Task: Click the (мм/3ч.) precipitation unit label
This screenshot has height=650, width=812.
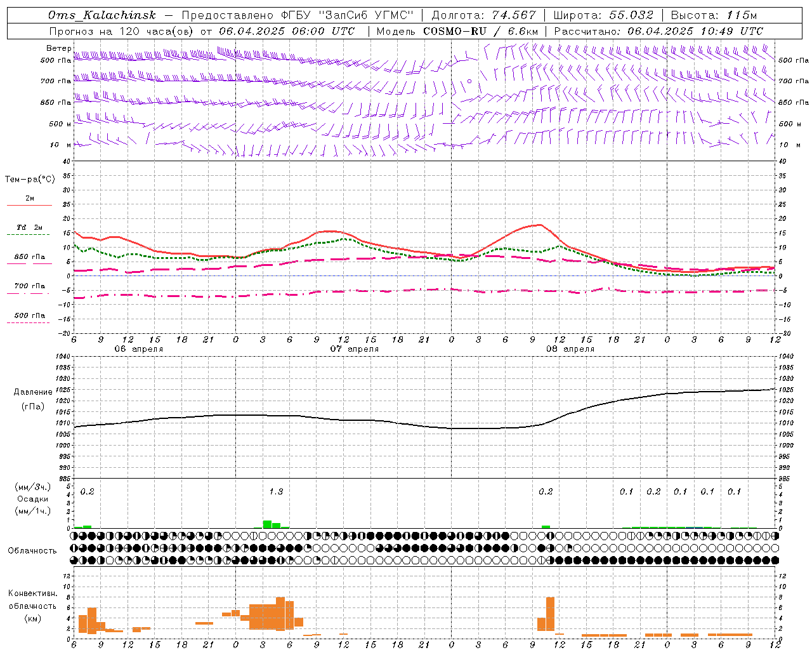Action: [32, 487]
